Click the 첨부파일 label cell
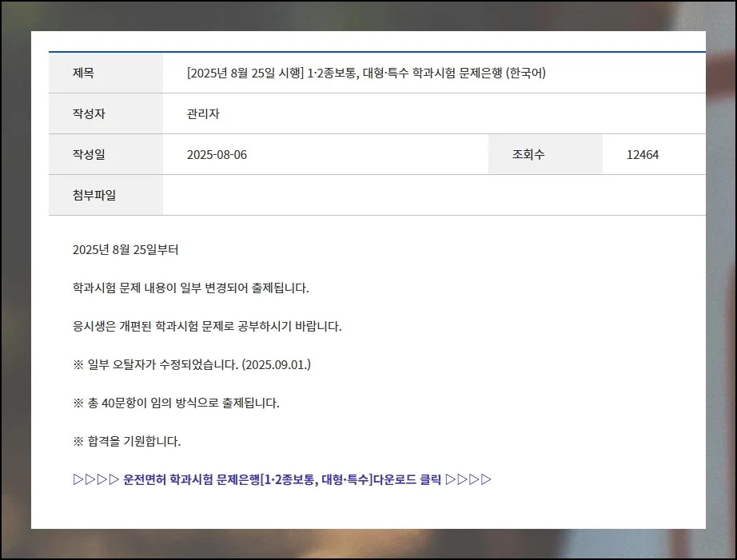 coord(94,195)
